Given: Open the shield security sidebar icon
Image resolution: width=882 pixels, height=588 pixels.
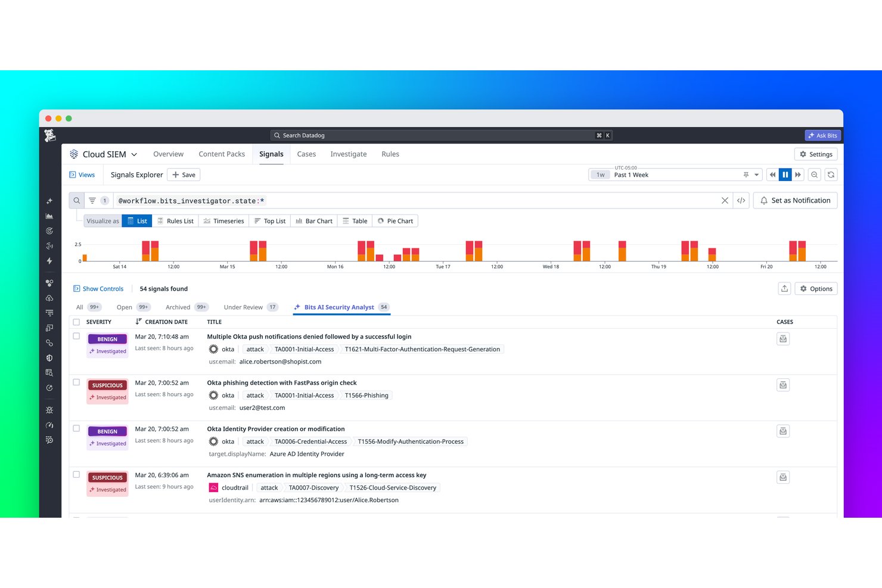Looking at the screenshot, I should click(49, 358).
